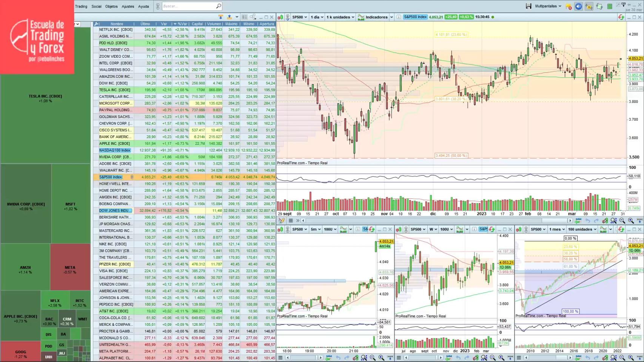Open the 1 k unidades dropdown
The width and height of the screenshot is (644, 362).
(340, 17)
